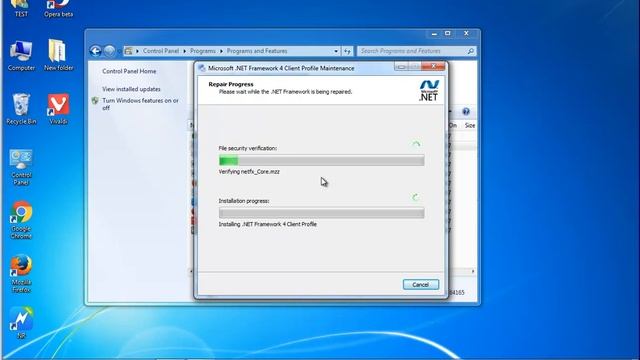The image size is (640, 360).
Task: Click the refresh button by the address bar
Action: tap(347, 51)
